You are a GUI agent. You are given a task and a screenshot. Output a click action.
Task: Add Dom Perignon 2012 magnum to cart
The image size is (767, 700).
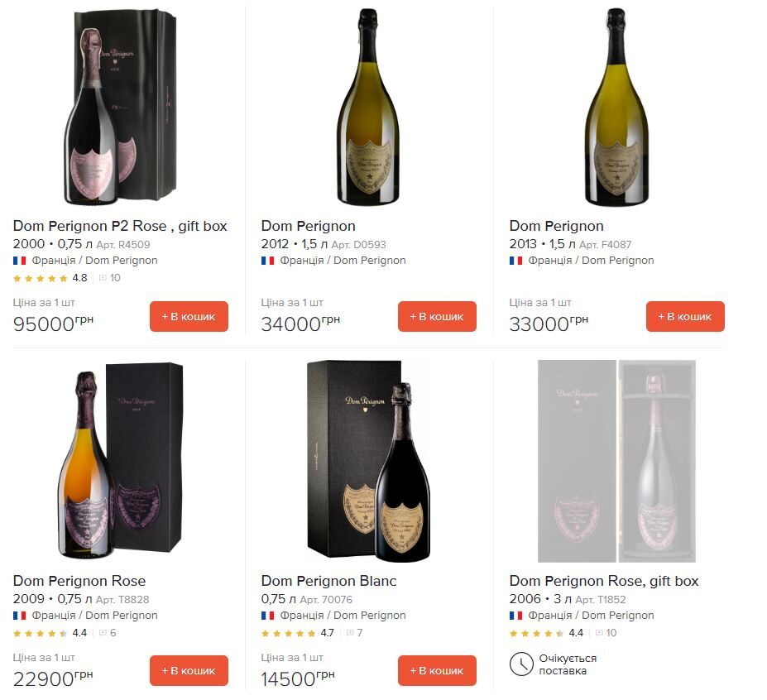(x=437, y=316)
